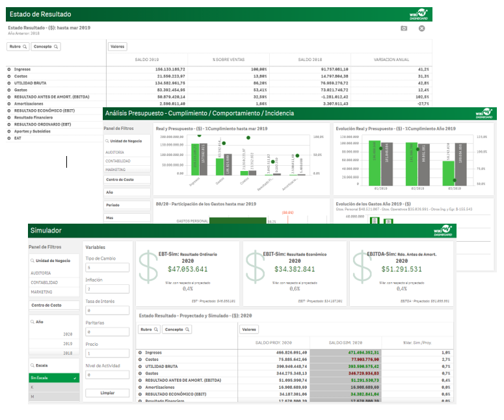
Task: Click the EBT-Sim Resultado Ordinario KPI value
Action: (188, 269)
